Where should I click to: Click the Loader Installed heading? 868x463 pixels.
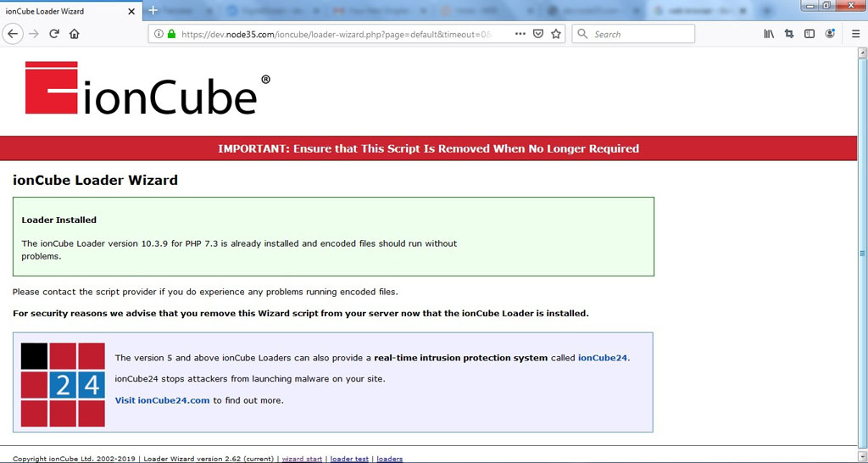pos(58,220)
